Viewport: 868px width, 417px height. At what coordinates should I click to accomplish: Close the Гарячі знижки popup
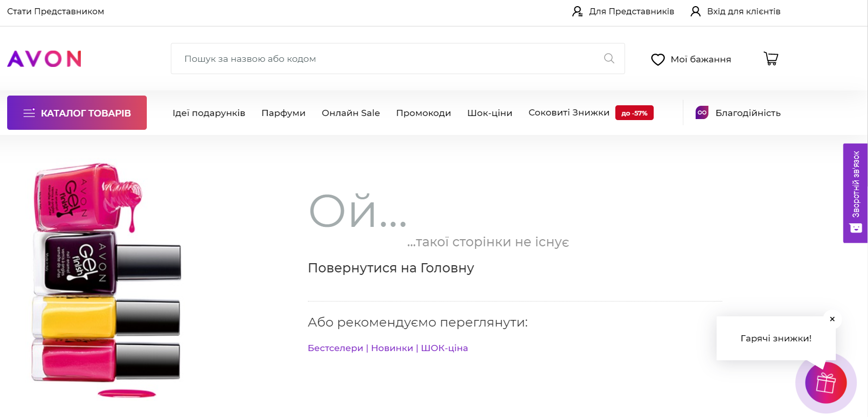pos(832,319)
